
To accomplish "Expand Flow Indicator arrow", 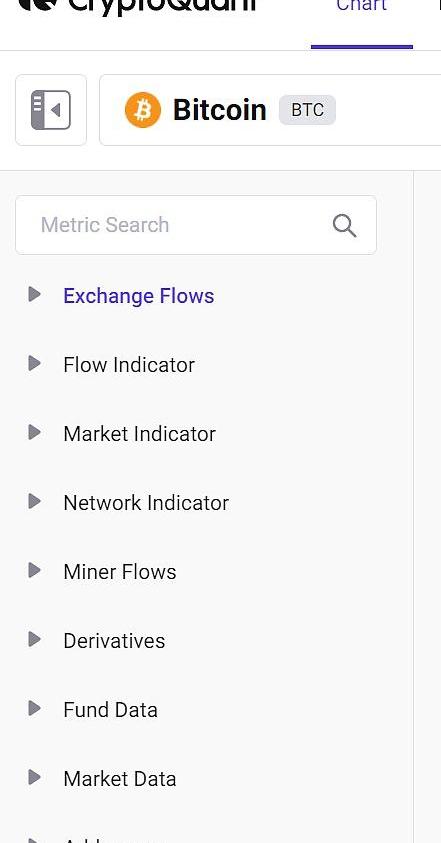I will point(34,363).
